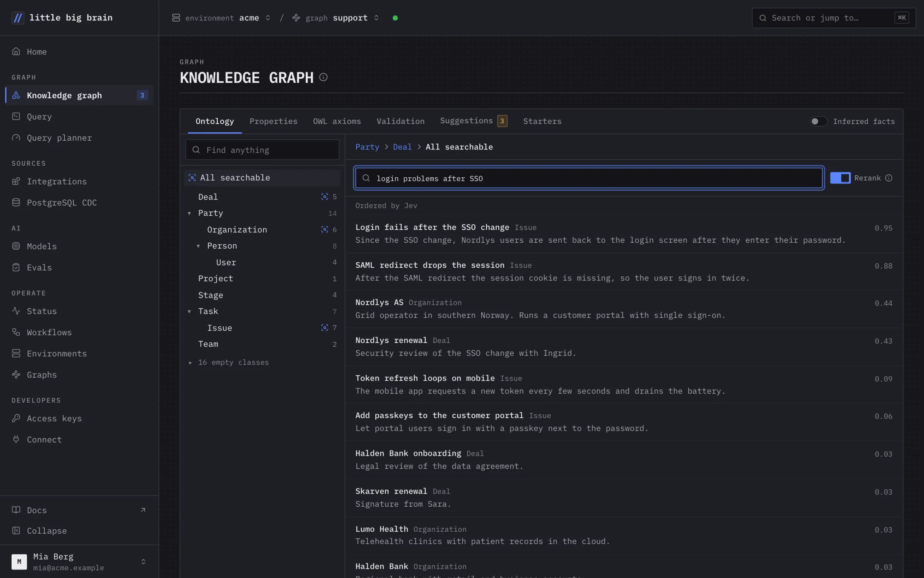The width and height of the screenshot is (924, 578).
Task: Open the Home sidebar icon
Action: coord(16,51)
